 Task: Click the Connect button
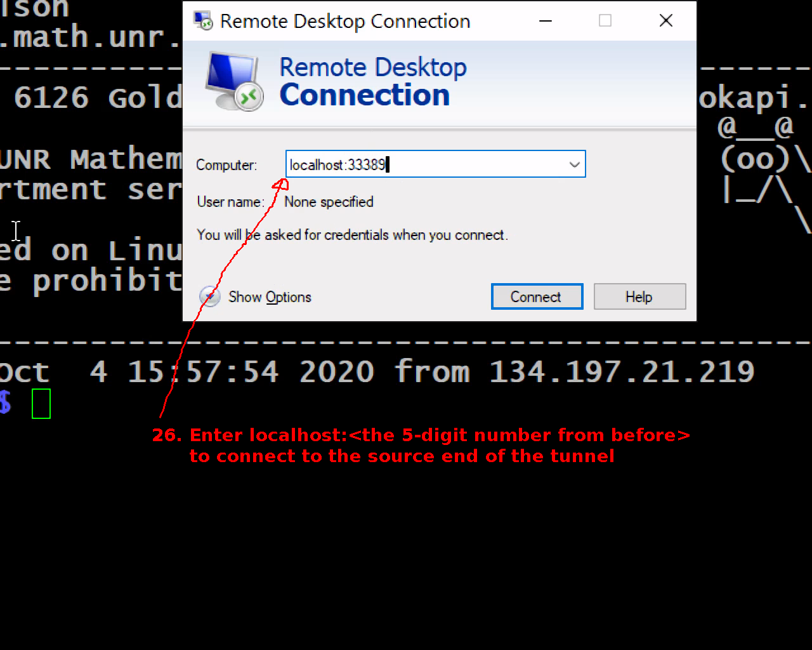(x=537, y=296)
